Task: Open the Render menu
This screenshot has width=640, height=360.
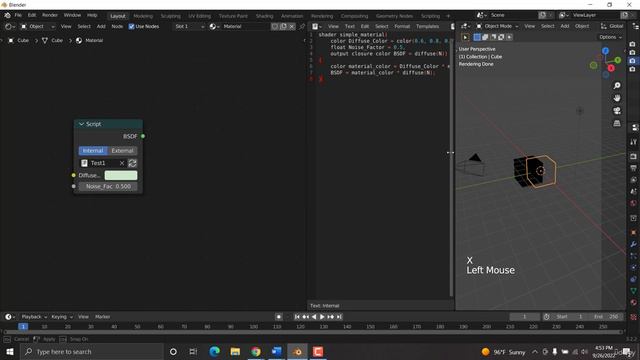Action: coord(50,15)
